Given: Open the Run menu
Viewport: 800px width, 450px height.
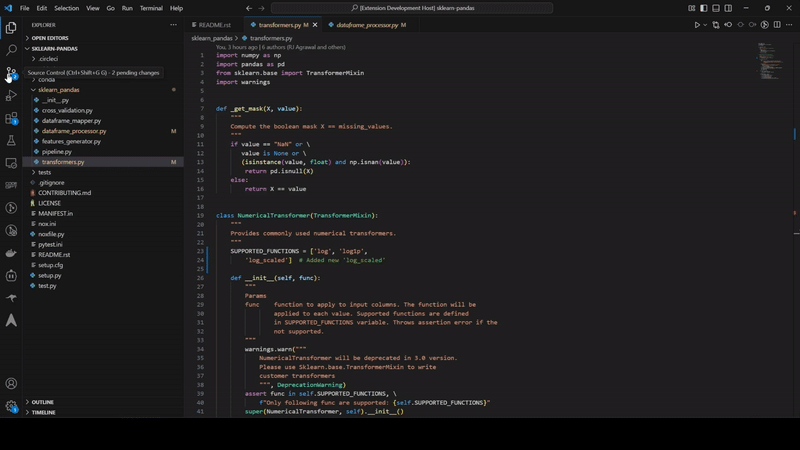Looking at the screenshot, I should pos(127,8).
